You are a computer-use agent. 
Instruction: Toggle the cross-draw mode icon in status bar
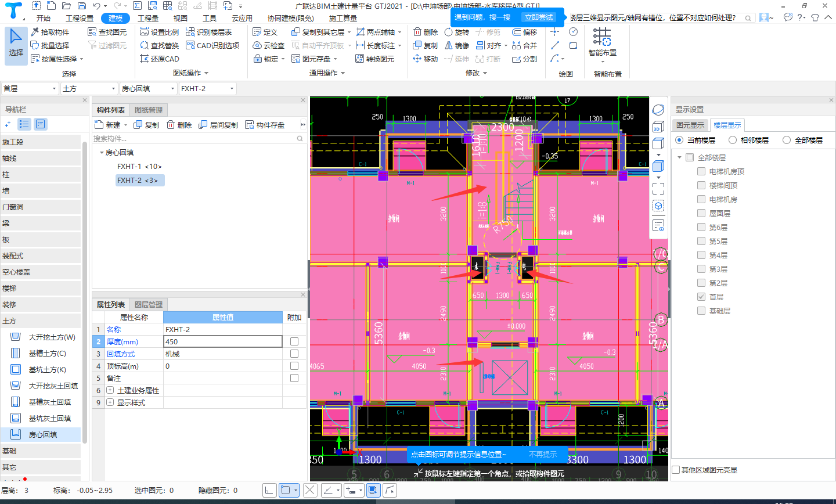point(310,490)
